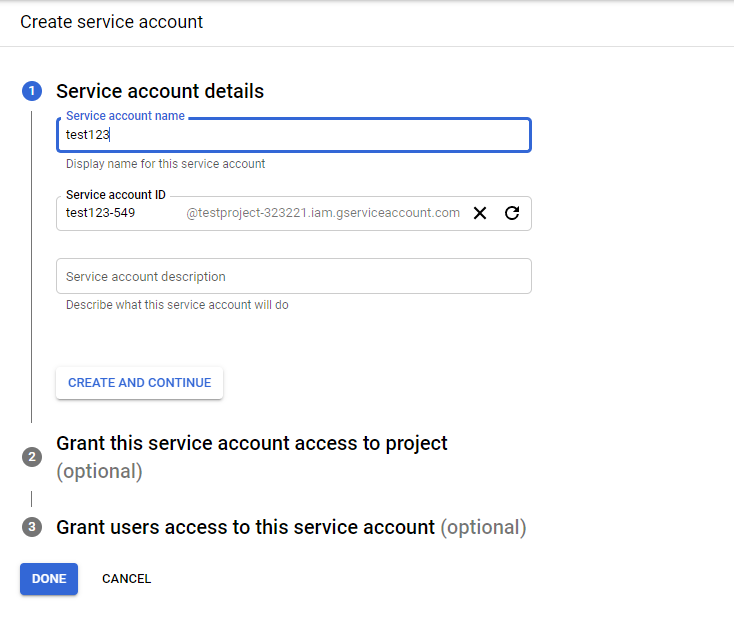Expand the 'Service account details' step heading
Image resolution: width=734 pixels, height=628 pixels.
point(160,91)
